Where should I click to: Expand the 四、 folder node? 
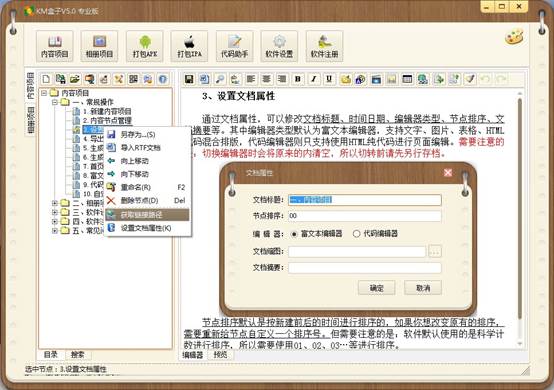pyautogui.click(x=55, y=221)
